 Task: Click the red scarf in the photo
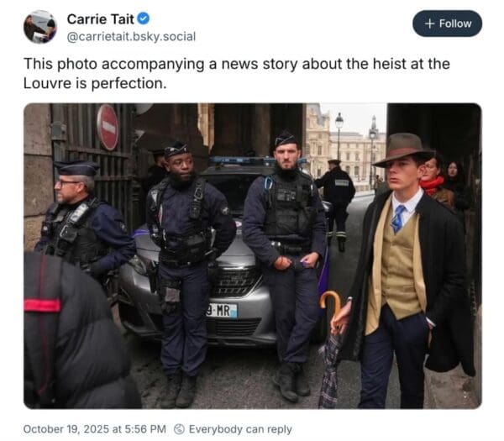(x=432, y=186)
